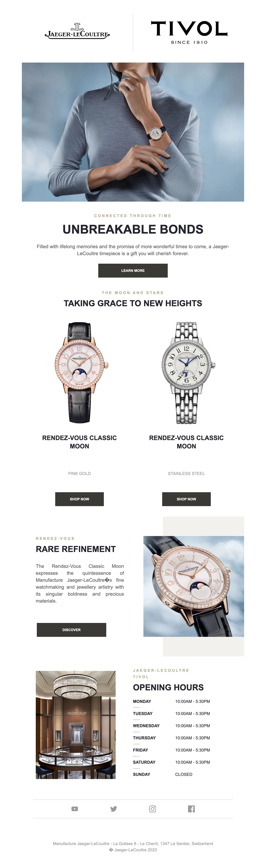Click the Unbreakable Bonds headline
The width and height of the screenshot is (266, 868).
[133, 229]
